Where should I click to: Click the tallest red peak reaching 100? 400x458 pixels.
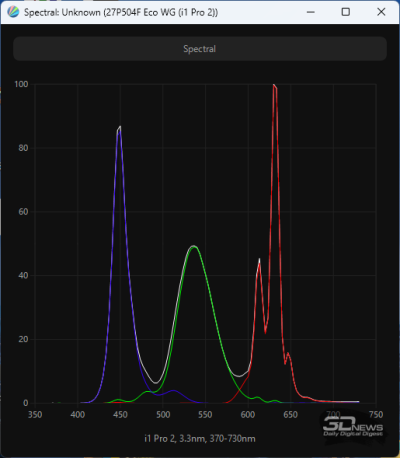pyautogui.click(x=275, y=86)
